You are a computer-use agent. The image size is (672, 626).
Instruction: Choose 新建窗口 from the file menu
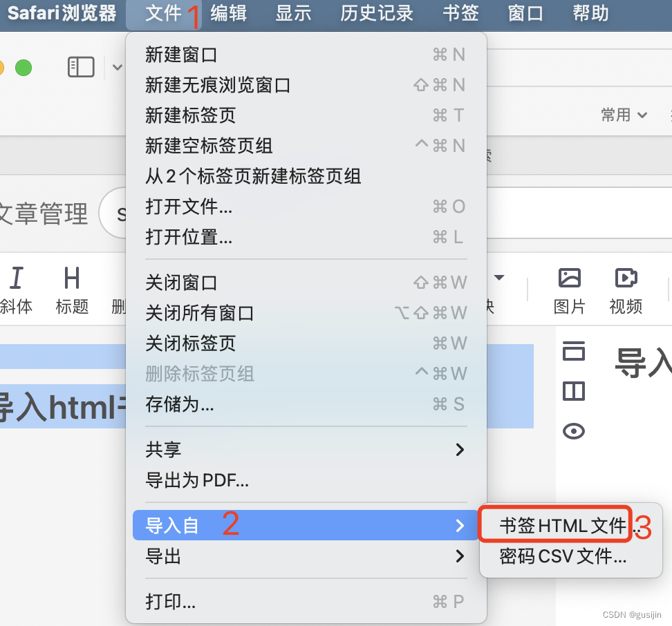tap(306, 55)
